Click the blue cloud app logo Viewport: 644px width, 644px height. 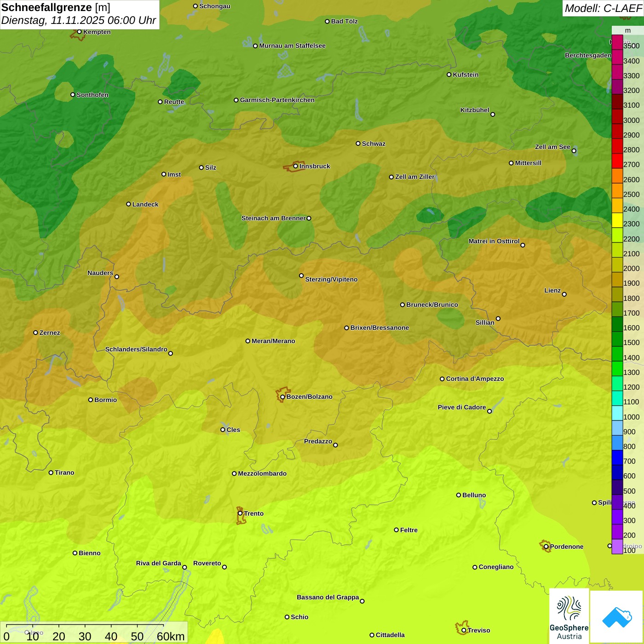tap(617, 617)
